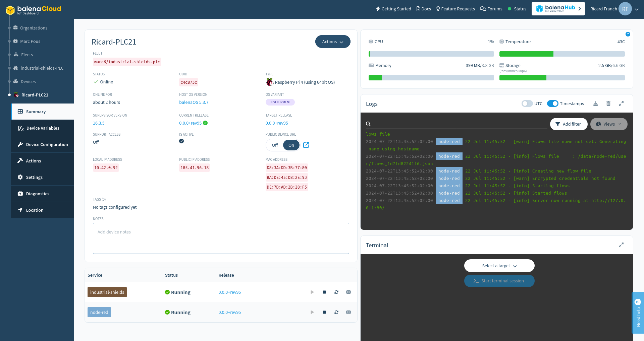Image resolution: width=644 pixels, height=341 pixels.
Task: Stop the industrial-shields service
Action: 324,292
